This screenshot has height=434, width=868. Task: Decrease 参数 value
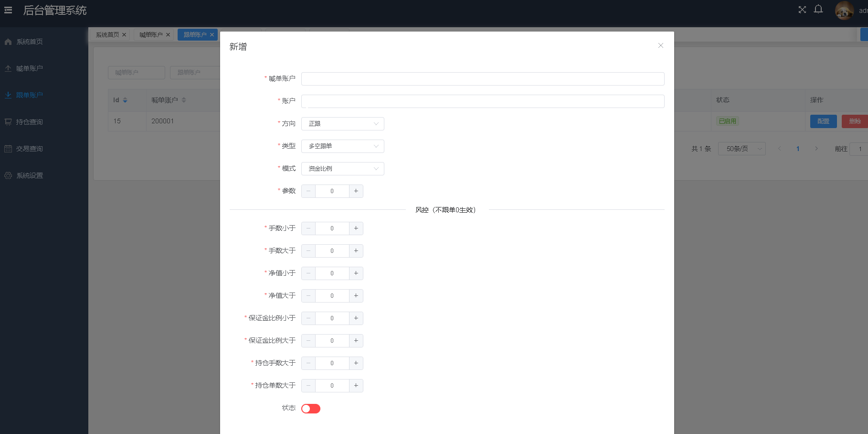pyautogui.click(x=308, y=191)
